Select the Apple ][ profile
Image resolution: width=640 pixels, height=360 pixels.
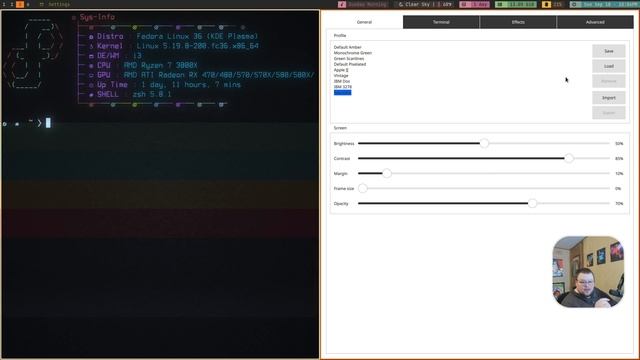point(341,70)
